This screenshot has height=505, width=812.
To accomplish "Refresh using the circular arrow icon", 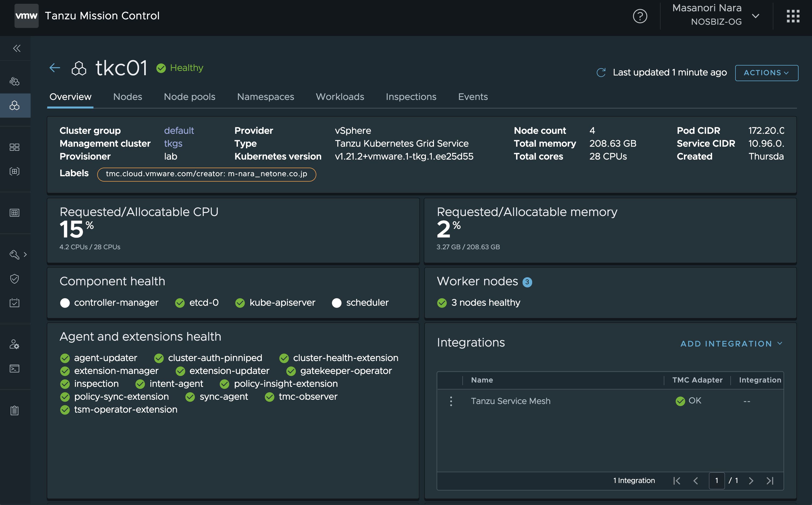I will tap(601, 73).
